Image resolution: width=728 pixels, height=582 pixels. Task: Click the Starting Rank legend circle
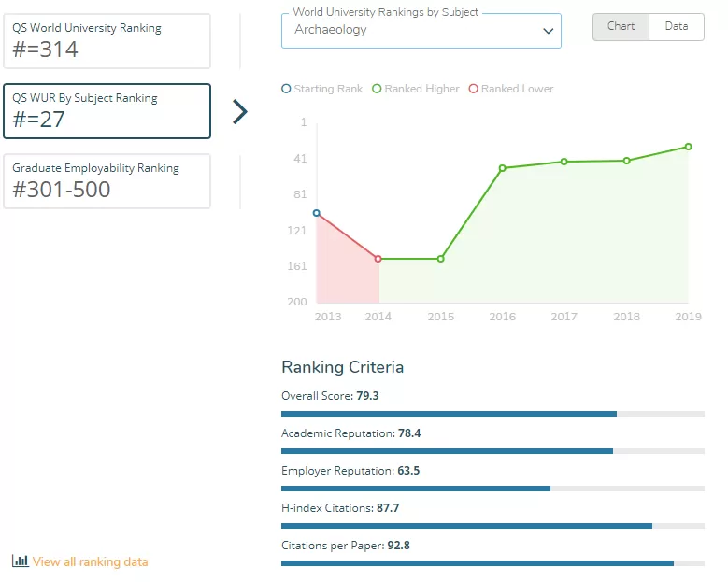click(x=286, y=89)
